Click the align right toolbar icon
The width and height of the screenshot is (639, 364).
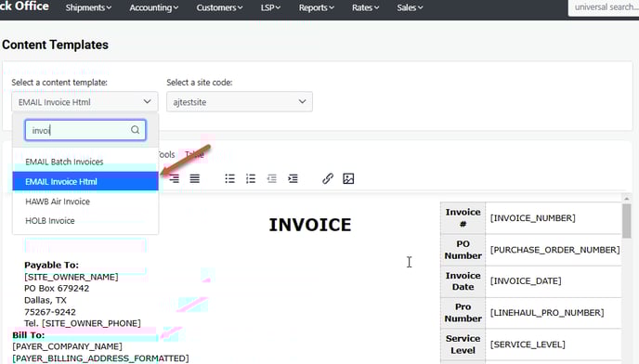point(174,178)
